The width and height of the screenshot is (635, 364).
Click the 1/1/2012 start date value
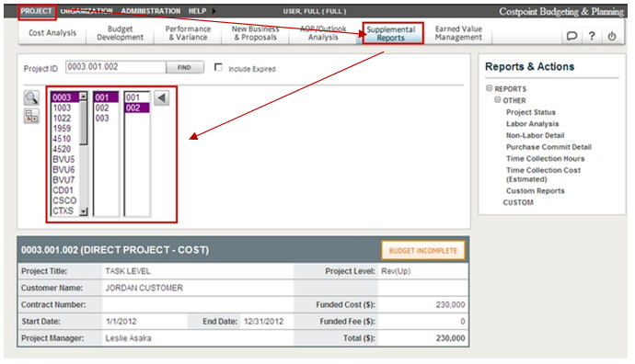[121, 322]
